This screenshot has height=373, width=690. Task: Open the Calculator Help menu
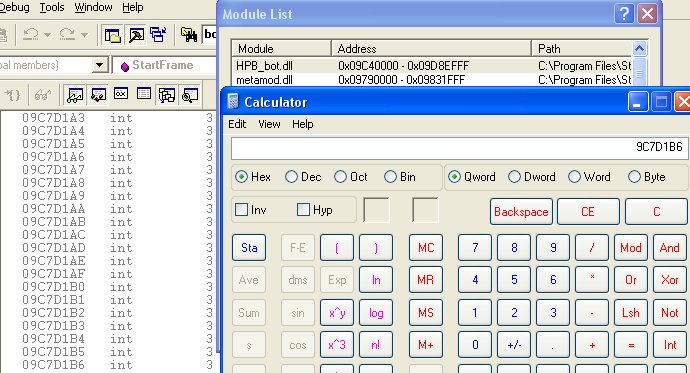click(x=303, y=124)
